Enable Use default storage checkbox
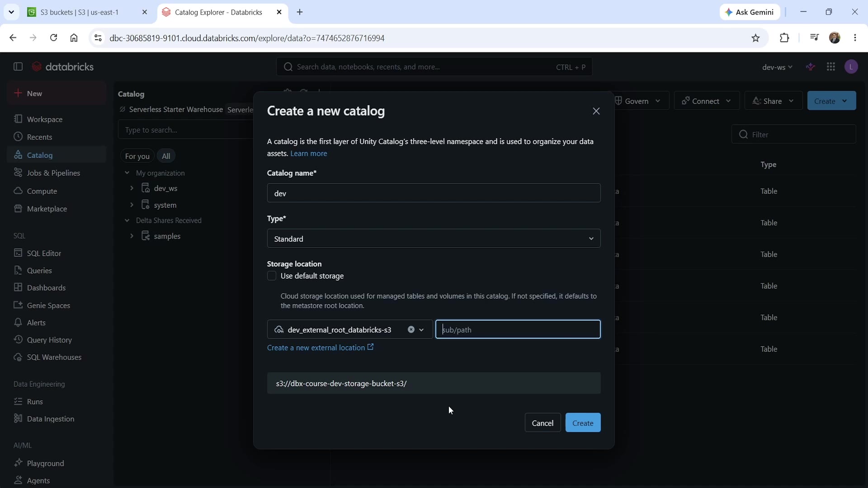The image size is (868, 488). (272, 276)
